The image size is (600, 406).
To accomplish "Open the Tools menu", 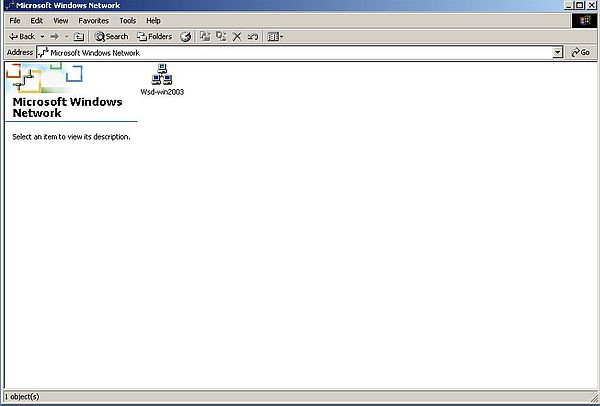I will pos(127,21).
